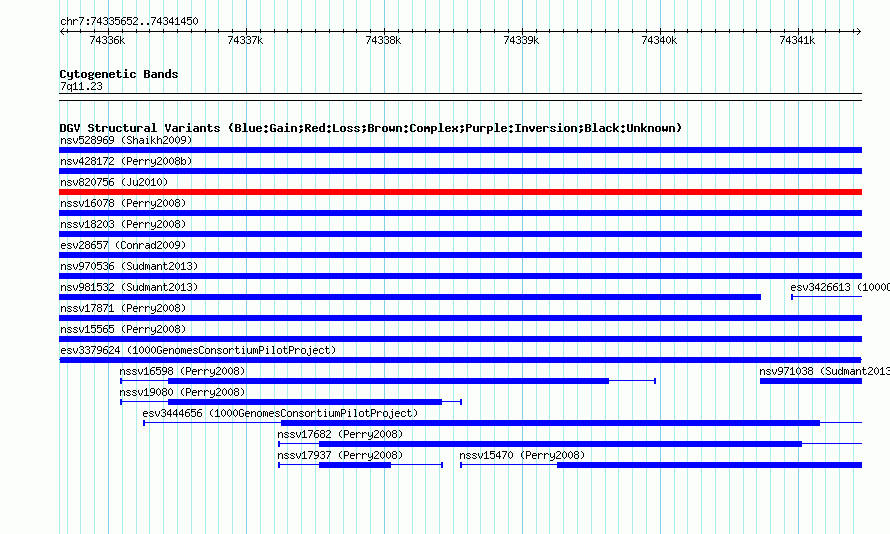
Task: Click the 74338k ruler tick label
Action: pos(383,40)
